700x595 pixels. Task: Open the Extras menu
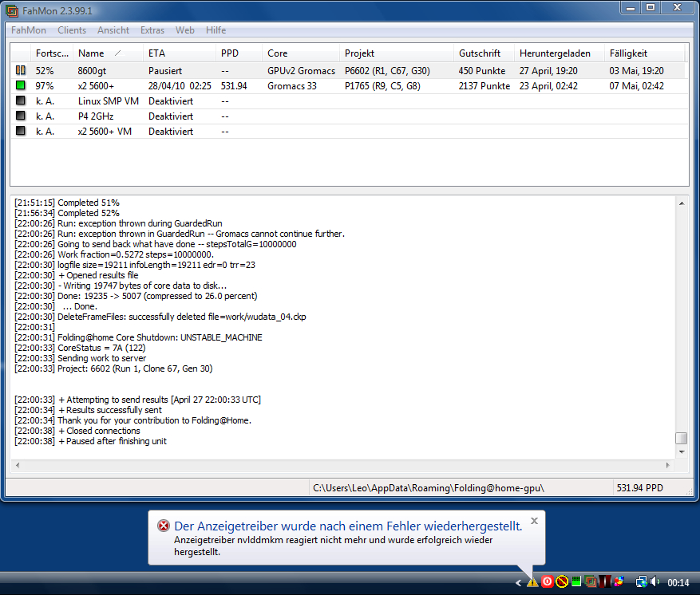tap(152, 30)
